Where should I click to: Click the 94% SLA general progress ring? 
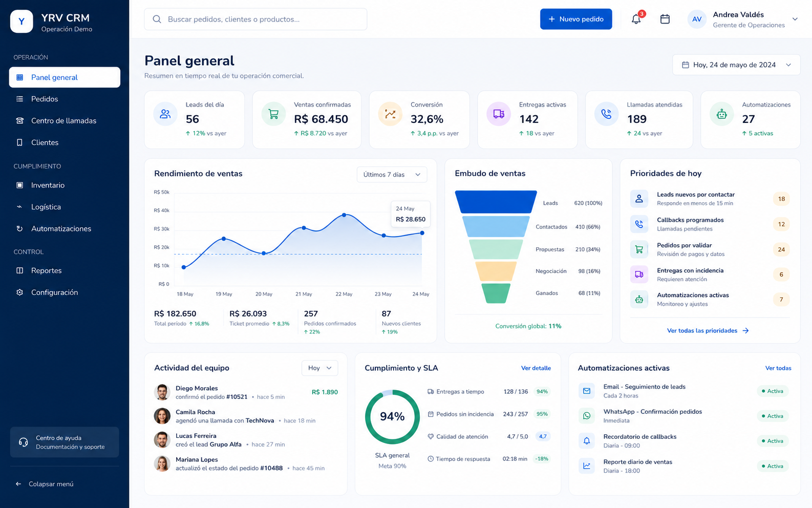pyautogui.click(x=392, y=417)
